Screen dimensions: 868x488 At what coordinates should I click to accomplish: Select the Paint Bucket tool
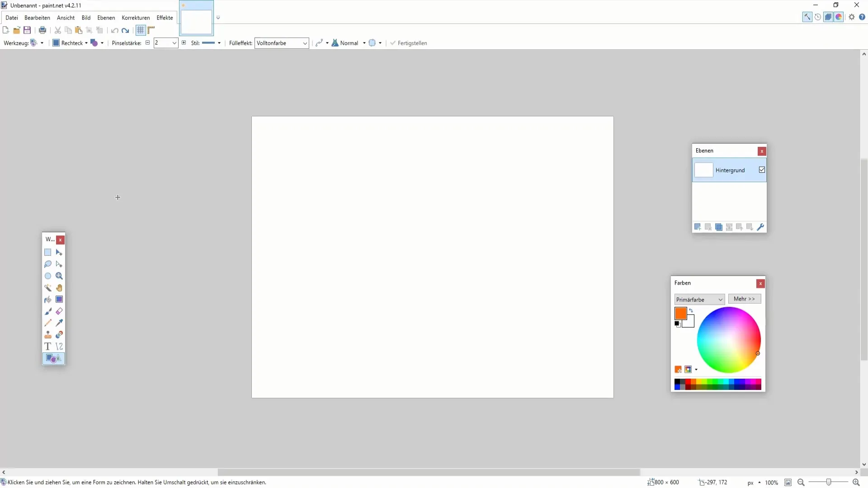[48, 300]
